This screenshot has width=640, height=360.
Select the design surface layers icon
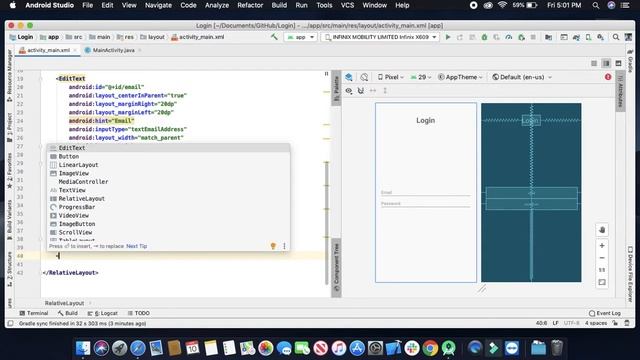point(349,77)
